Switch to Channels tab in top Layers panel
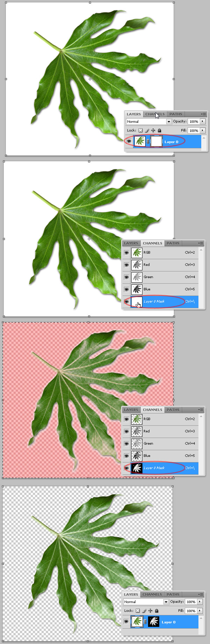This screenshot has width=210, height=644. point(155,114)
